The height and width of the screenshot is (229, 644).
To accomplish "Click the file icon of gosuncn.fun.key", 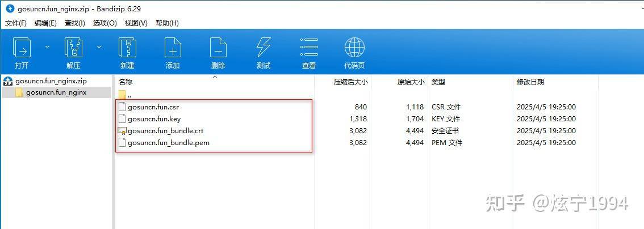I will (x=122, y=119).
